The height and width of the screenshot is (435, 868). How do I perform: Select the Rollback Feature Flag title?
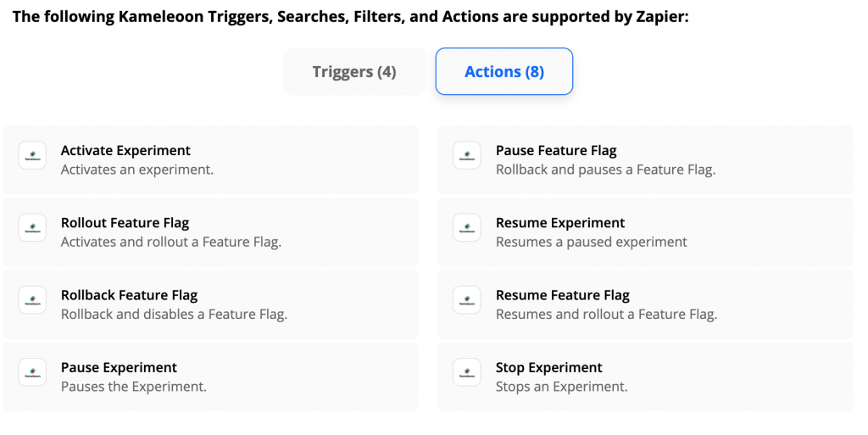[129, 295]
